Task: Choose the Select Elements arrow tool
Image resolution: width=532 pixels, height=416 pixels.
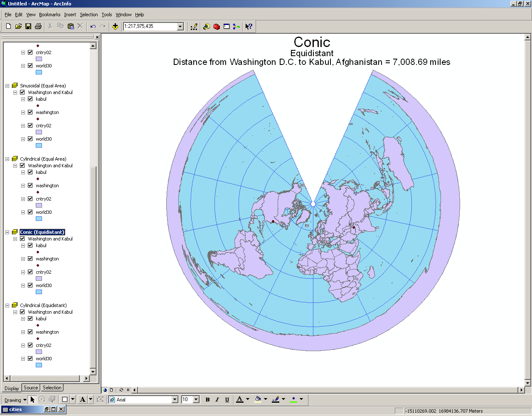Action: [32, 399]
